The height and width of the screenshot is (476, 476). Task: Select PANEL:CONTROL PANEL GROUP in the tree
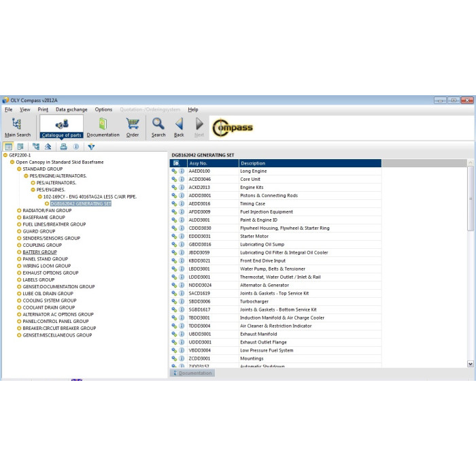coord(56,321)
